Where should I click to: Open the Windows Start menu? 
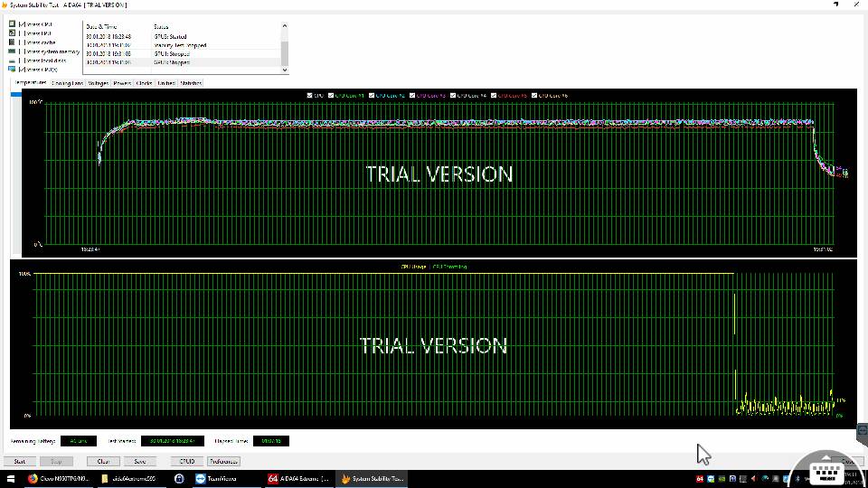click(11, 479)
